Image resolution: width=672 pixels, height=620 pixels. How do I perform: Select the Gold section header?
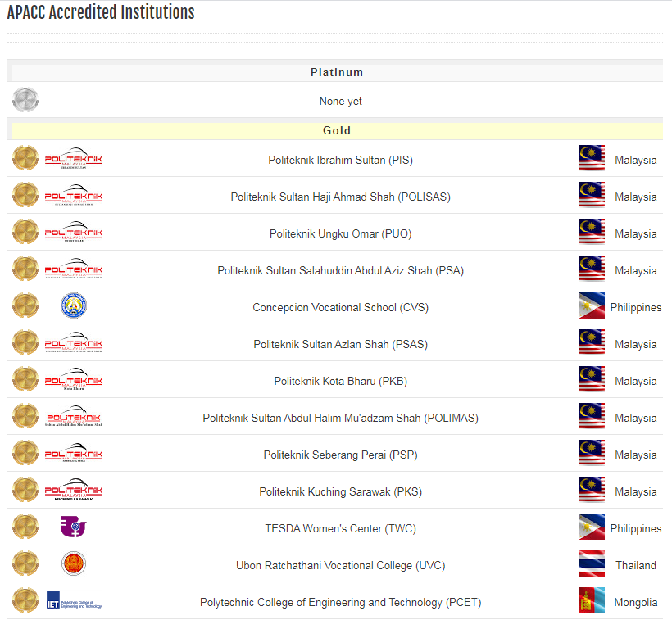pos(337,130)
